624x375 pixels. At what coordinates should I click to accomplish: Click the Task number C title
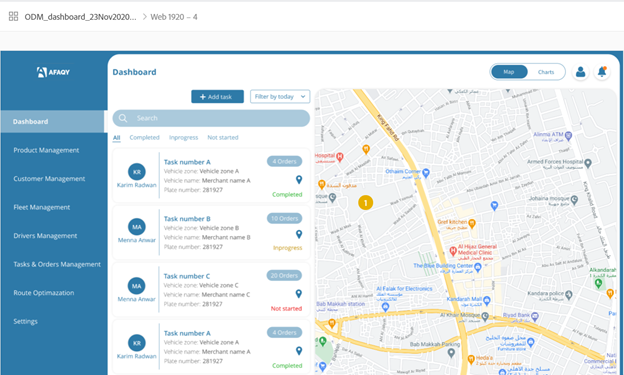(x=187, y=276)
